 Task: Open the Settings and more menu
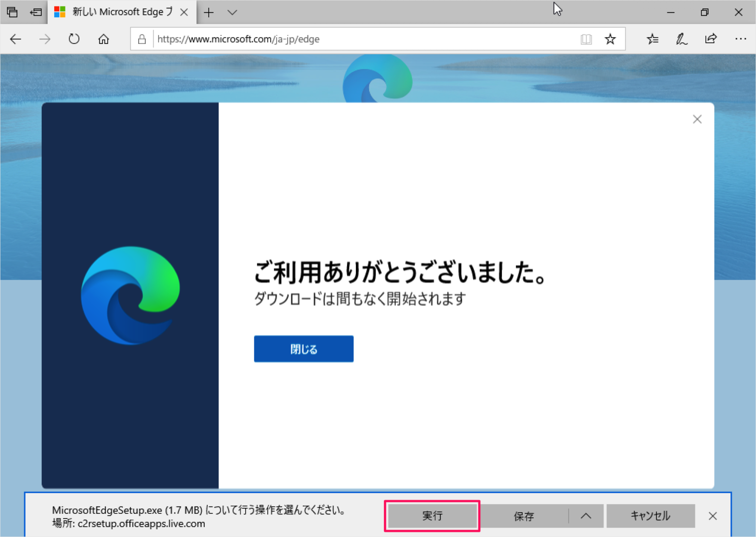740,39
